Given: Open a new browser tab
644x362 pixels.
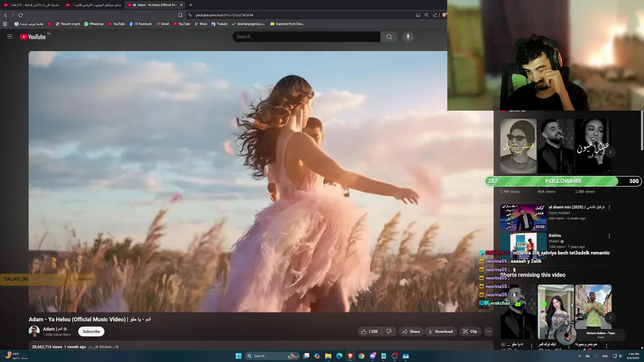Looking at the screenshot, I should 190,5.
